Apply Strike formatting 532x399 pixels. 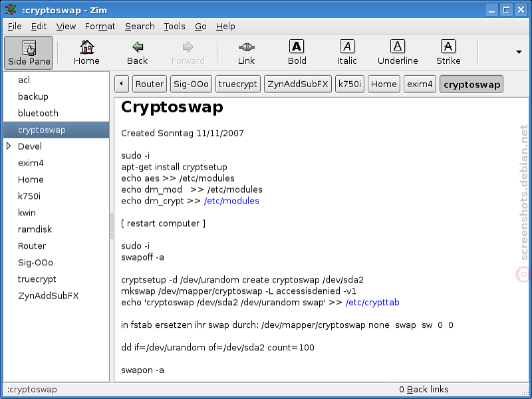coord(448,53)
